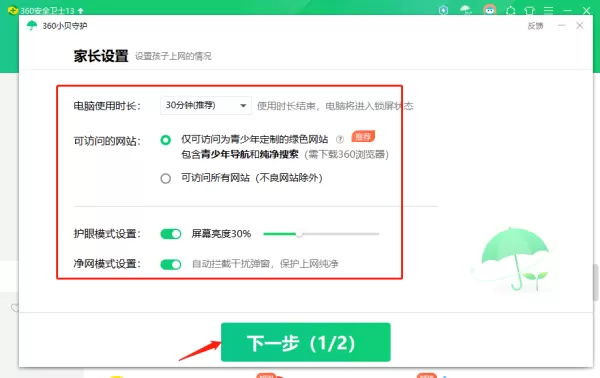Click the 360安全卫士 logo icon
Viewport: 600px width, 378px height.
13,10
